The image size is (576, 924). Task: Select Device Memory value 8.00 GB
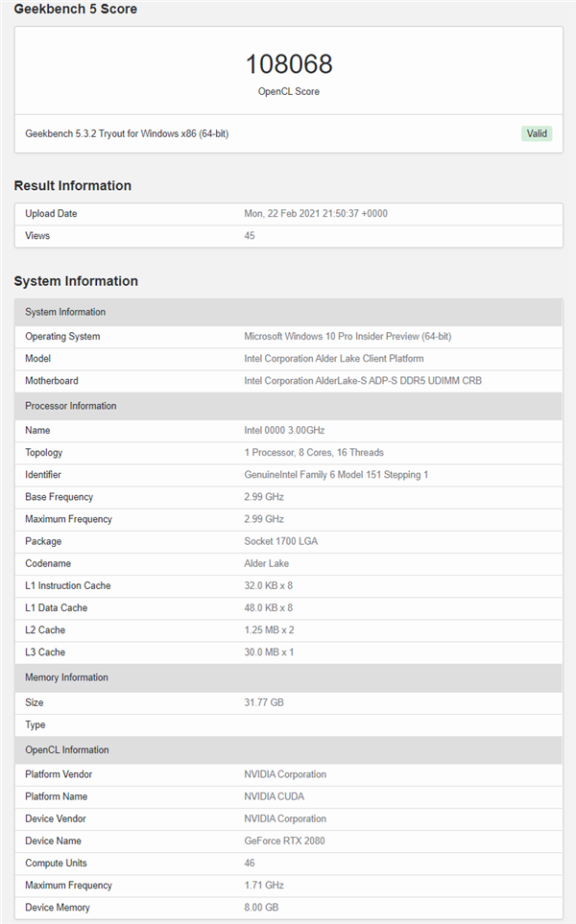click(261, 908)
